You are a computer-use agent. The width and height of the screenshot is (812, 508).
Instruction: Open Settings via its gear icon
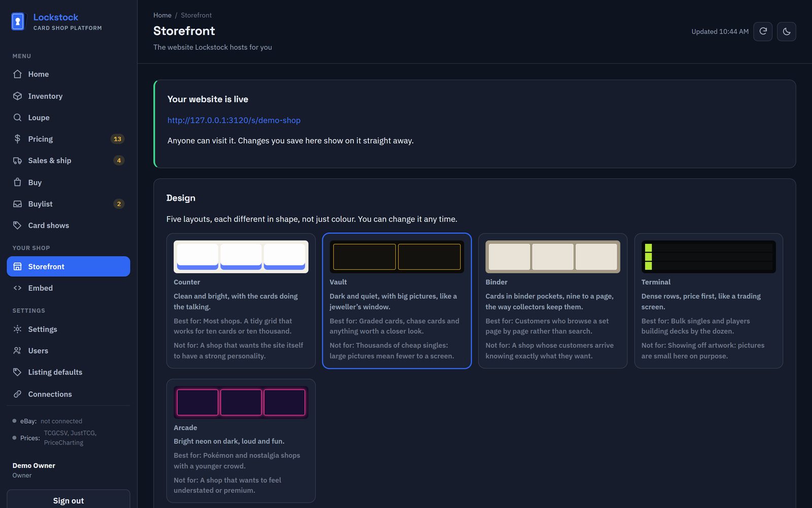pos(17,329)
